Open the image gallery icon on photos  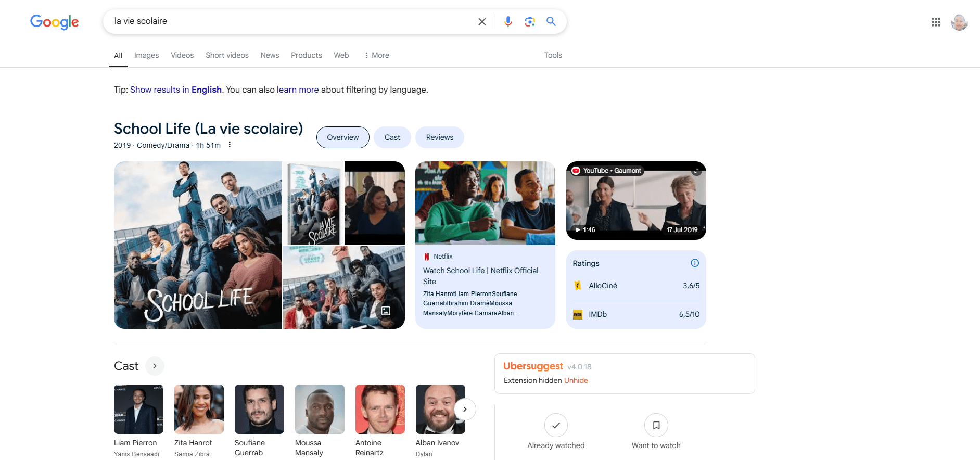(x=386, y=311)
